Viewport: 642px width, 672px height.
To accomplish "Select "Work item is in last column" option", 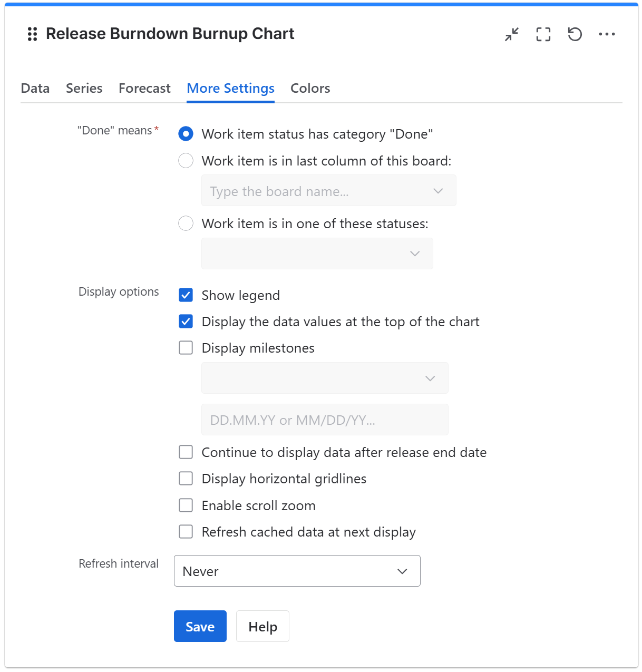I will pyautogui.click(x=186, y=161).
